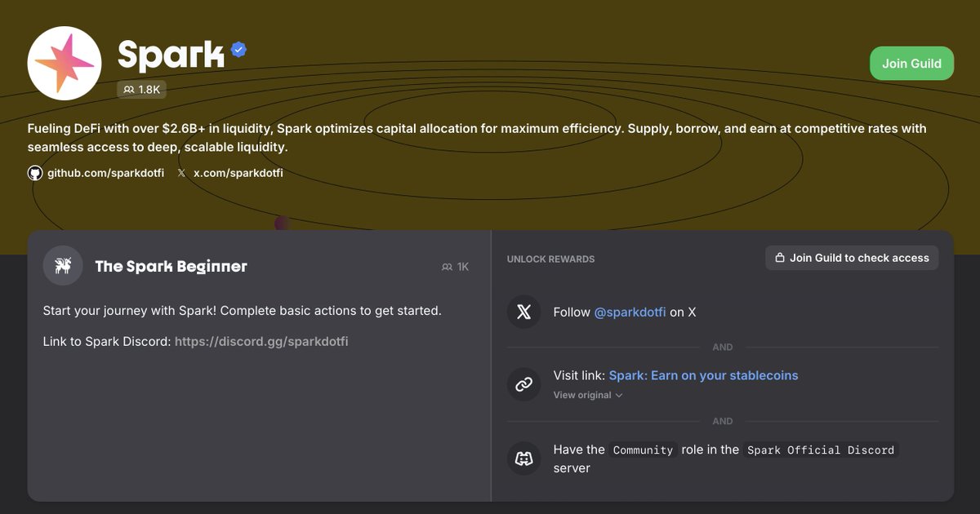Image resolution: width=980 pixels, height=514 pixels.
Task: Click the Spark guild title
Action: 171,54
